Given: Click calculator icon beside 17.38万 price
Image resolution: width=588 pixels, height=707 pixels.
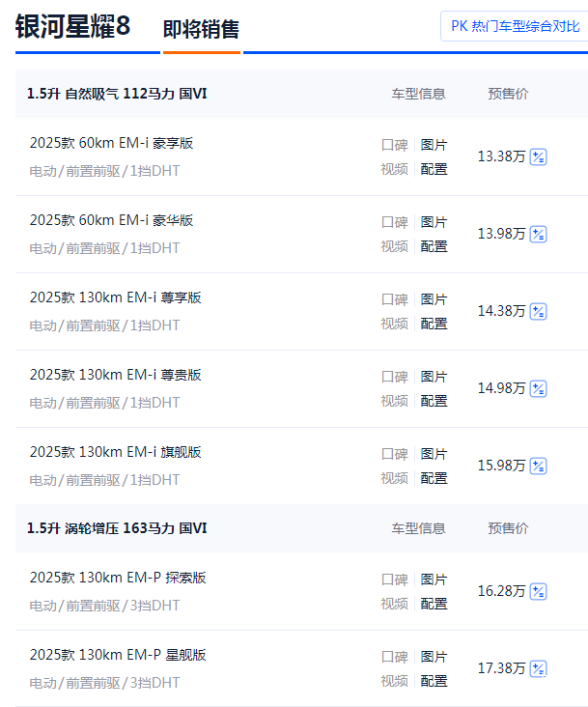Looking at the screenshot, I should tap(539, 668).
